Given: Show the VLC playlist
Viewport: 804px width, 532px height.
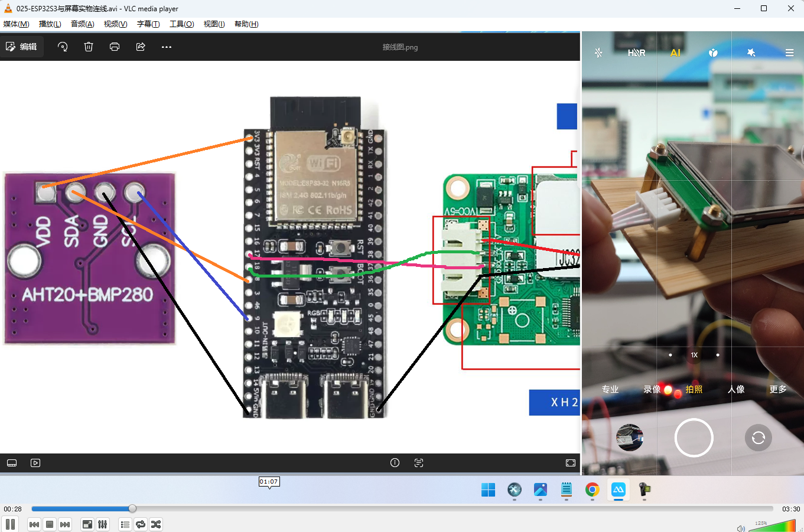Looking at the screenshot, I should click(x=125, y=524).
